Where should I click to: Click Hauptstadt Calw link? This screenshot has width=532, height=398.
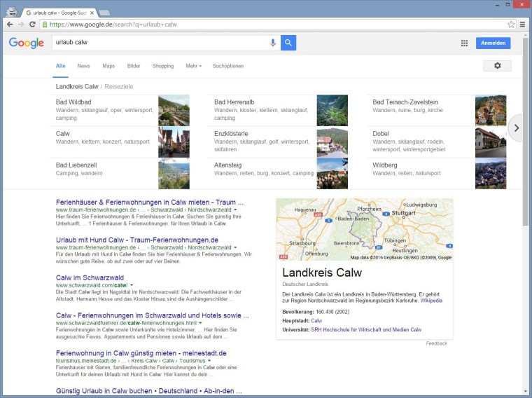click(x=316, y=321)
